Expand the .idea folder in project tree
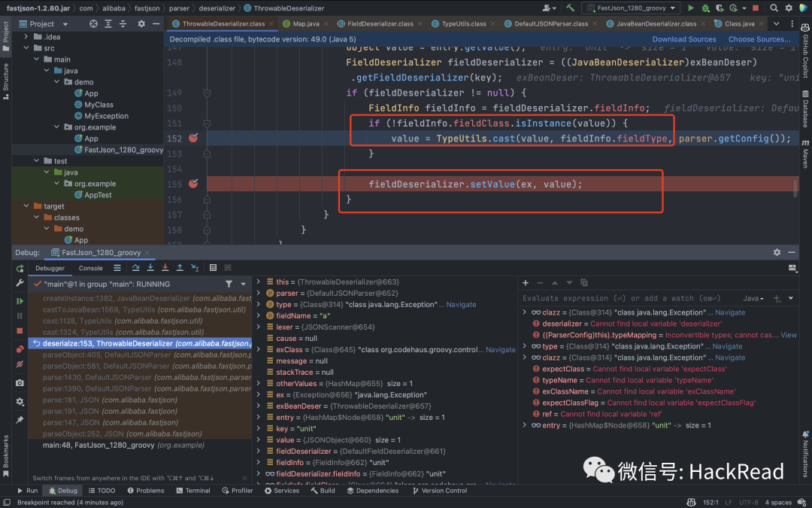The height and width of the screenshot is (508, 812). (28, 37)
